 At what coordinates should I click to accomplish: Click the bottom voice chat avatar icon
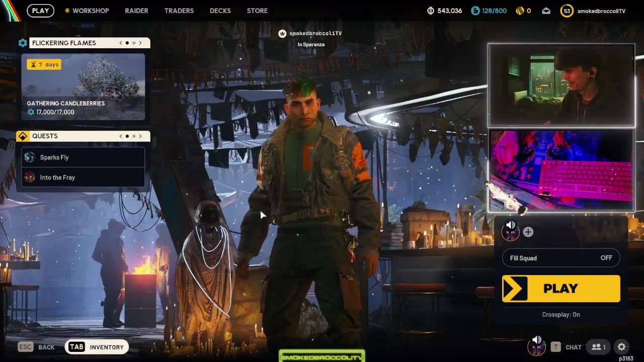click(x=536, y=346)
